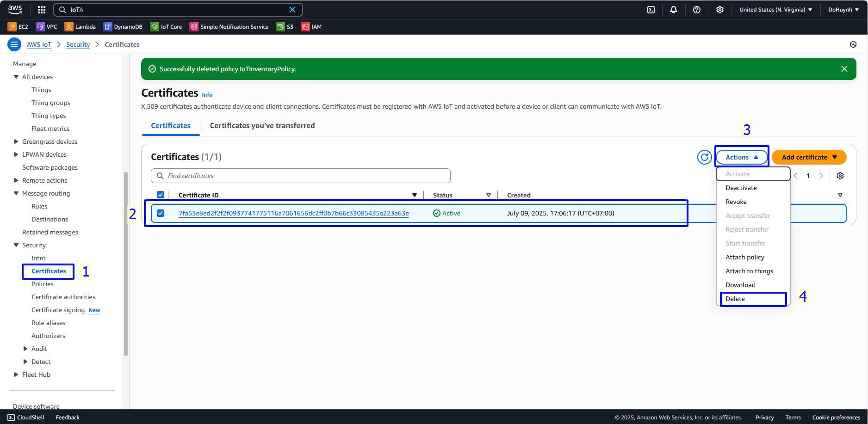Open the AWS services grid menu
Image resolution: width=868 pixels, height=424 pixels.
click(41, 10)
